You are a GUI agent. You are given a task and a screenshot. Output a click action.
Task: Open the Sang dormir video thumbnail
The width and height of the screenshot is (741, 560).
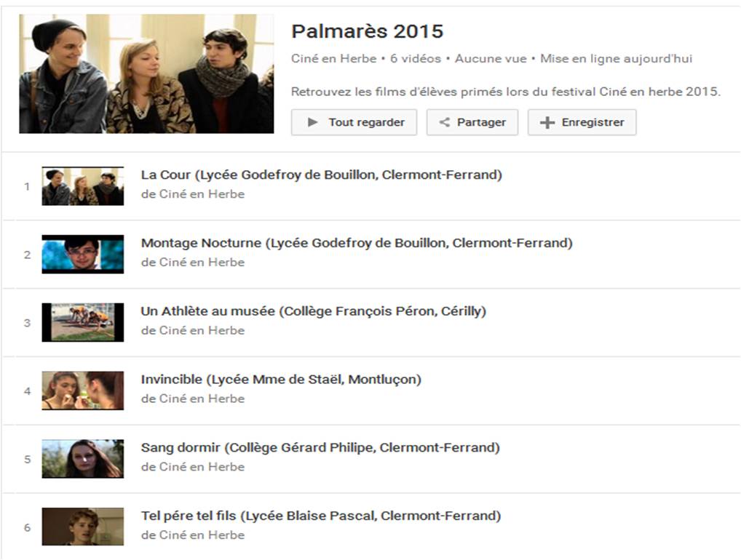83,459
